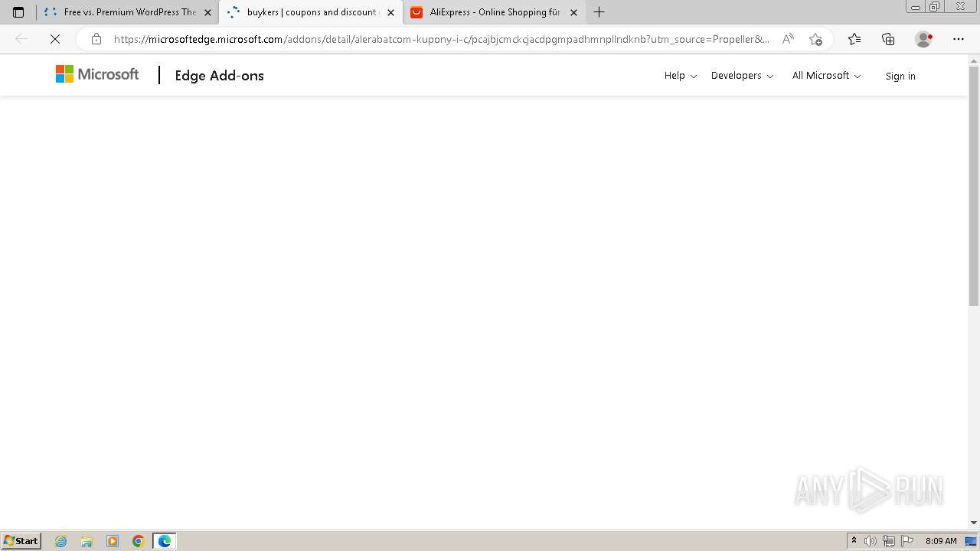Click the address bar URL
980x551 pixels.
click(x=442, y=39)
